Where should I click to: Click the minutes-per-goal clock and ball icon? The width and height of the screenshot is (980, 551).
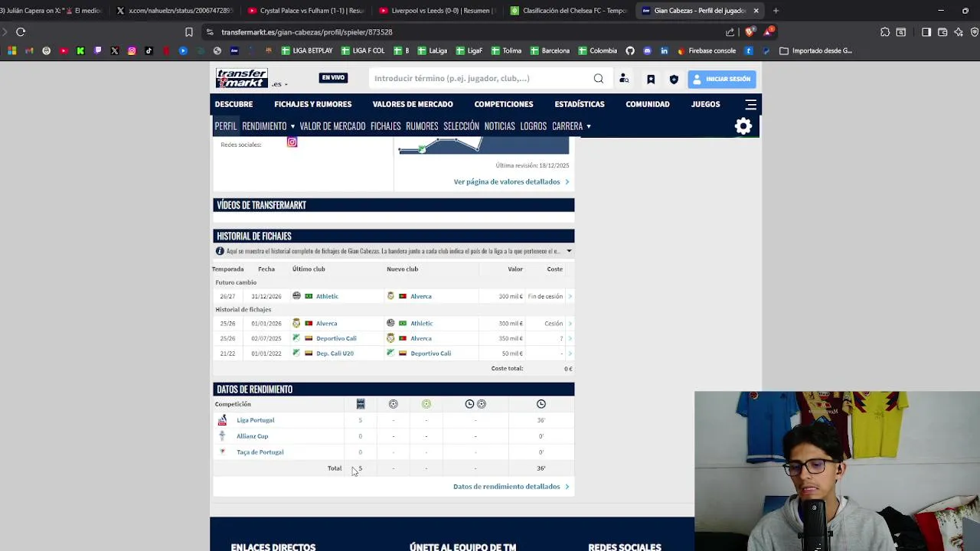point(475,404)
